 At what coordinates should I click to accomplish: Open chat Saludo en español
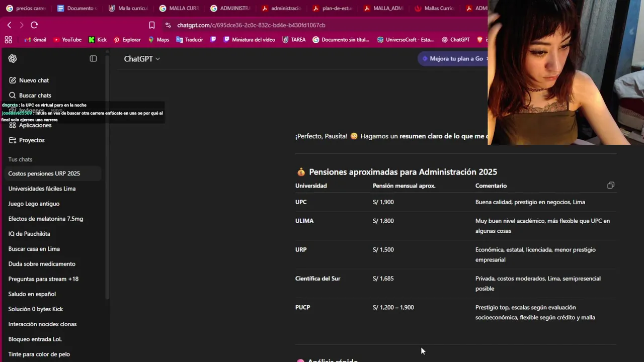[x=32, y=294]
